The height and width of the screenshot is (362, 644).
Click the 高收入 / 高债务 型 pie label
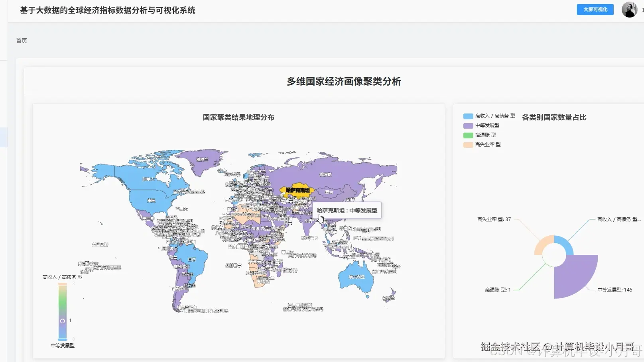click(x=619, y=219)
